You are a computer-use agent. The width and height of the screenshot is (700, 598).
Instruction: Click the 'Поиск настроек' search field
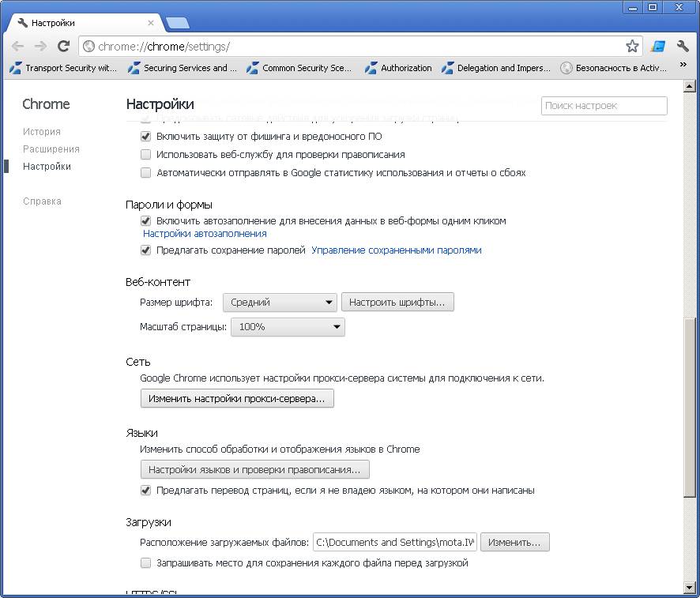point(604,105)
